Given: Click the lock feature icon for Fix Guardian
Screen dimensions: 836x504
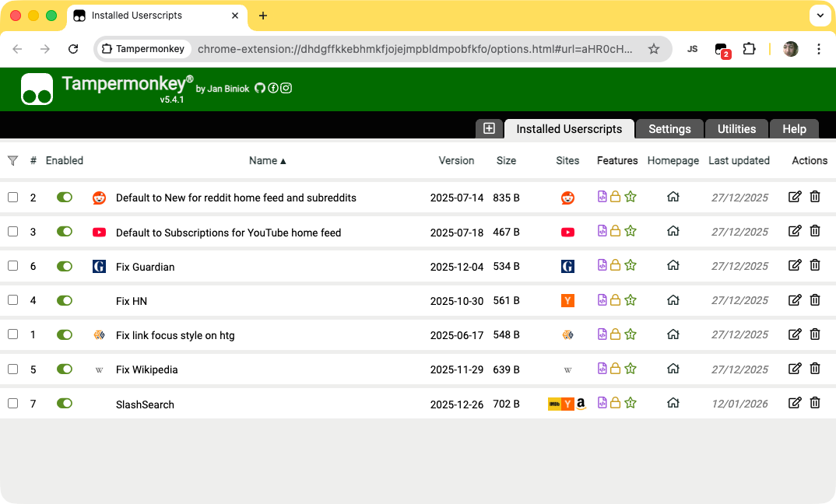Looking at the screenshot, I should [x=615, y=265].
